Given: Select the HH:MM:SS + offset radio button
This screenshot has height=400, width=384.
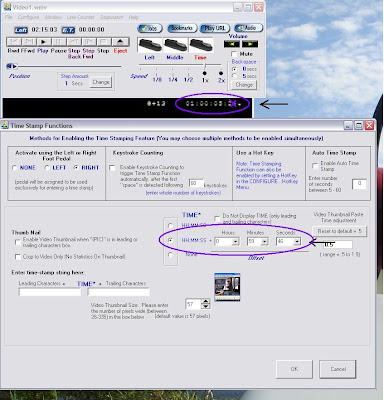Looking at the screenshot, I should [x=170, y=240].
